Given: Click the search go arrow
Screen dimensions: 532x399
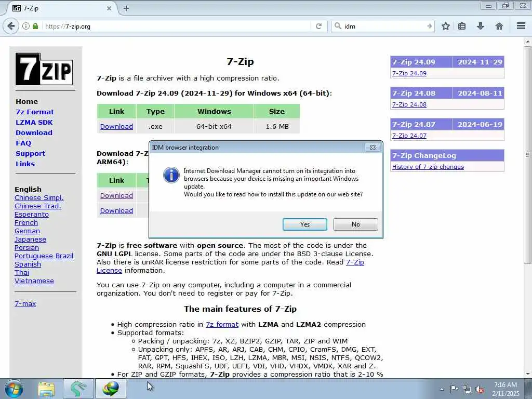Looking at the screenshot, I should 430,26.
